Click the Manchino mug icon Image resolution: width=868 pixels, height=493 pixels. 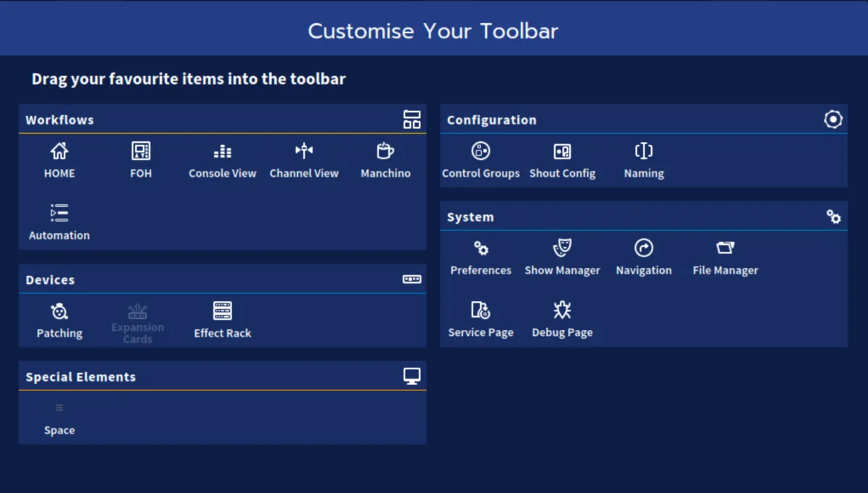(386, 151)
